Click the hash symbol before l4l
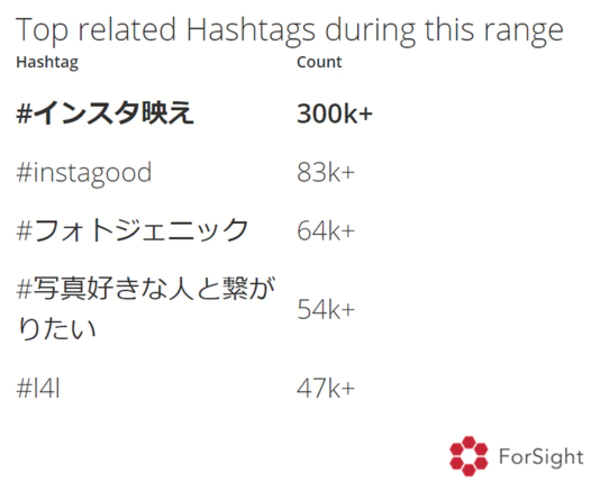 [x=24, y=388]
